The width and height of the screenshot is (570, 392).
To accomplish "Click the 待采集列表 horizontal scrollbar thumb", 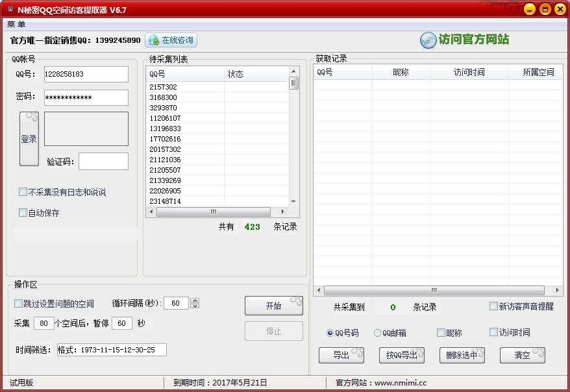I will (214, 212).
